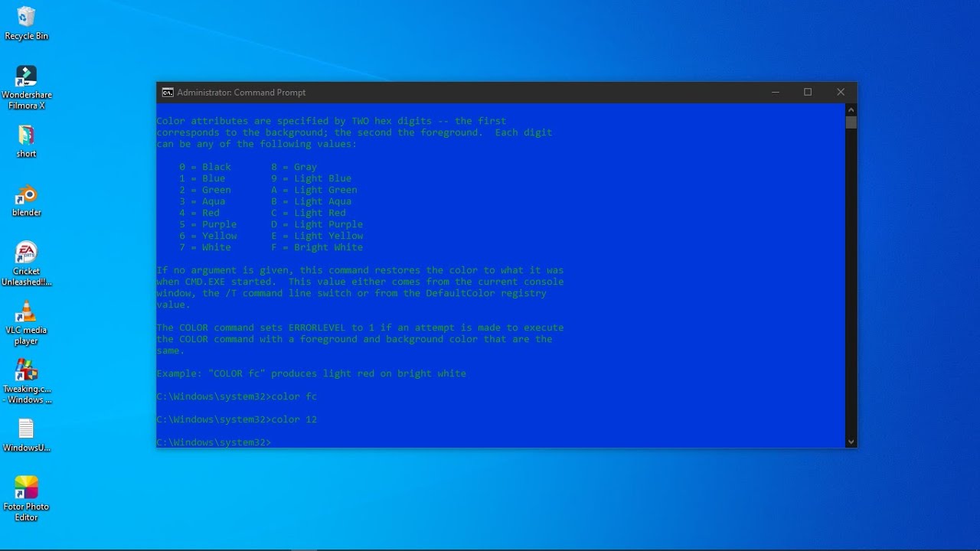
Task: Select the Fotor Photo Editor desktop shortcut
Action: [x=26, y=499]
